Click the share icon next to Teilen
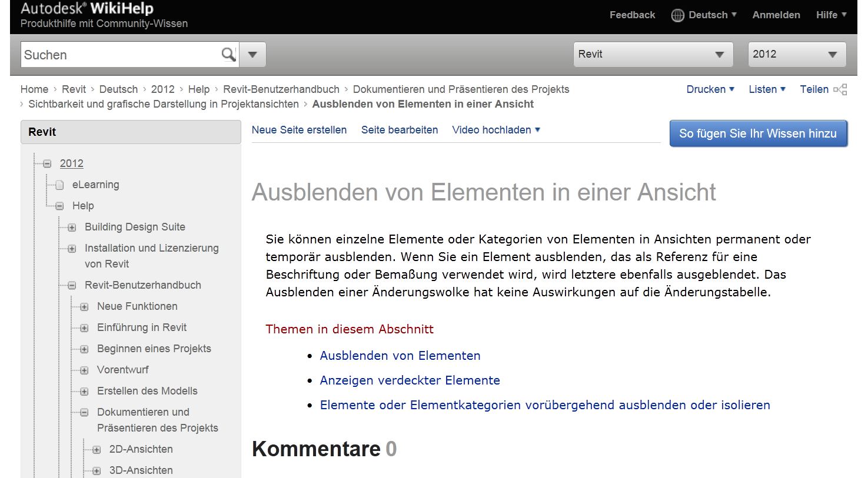Viewport: 868px width, 478px height. [840, 89]
